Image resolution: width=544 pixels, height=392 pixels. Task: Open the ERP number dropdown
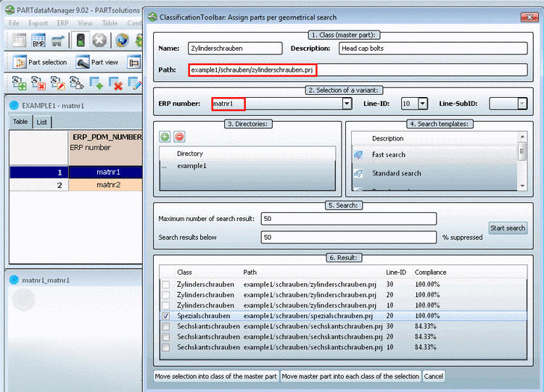pyautogui.click(x=347, y=104)
